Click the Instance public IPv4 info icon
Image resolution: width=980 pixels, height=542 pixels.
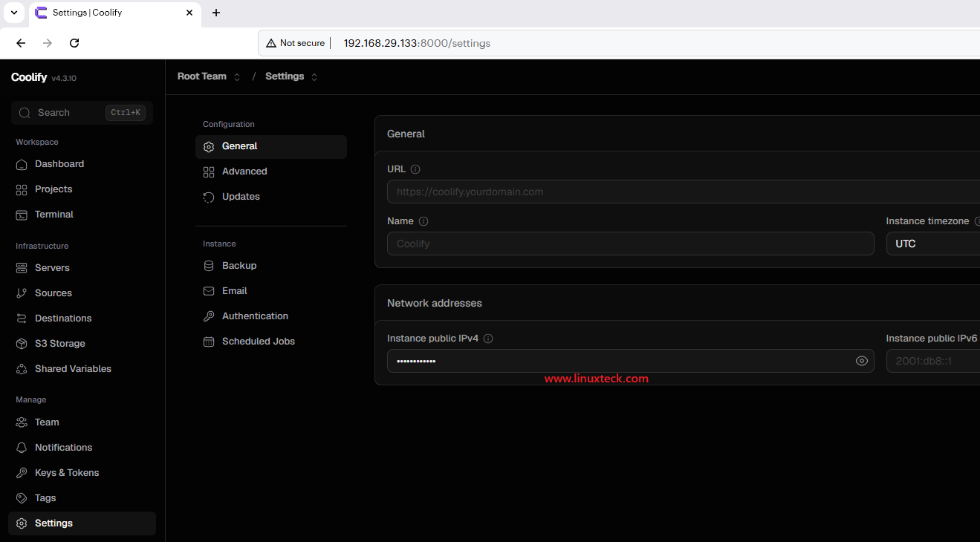488,339
